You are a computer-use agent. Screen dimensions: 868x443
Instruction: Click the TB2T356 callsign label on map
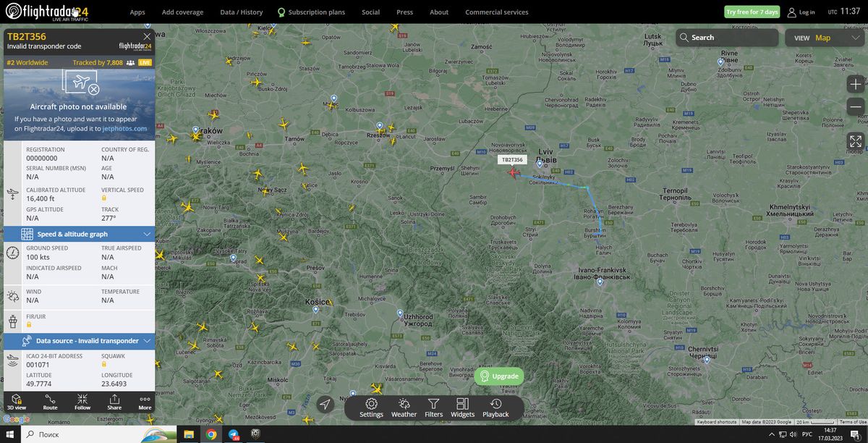(x=512, y=159)
